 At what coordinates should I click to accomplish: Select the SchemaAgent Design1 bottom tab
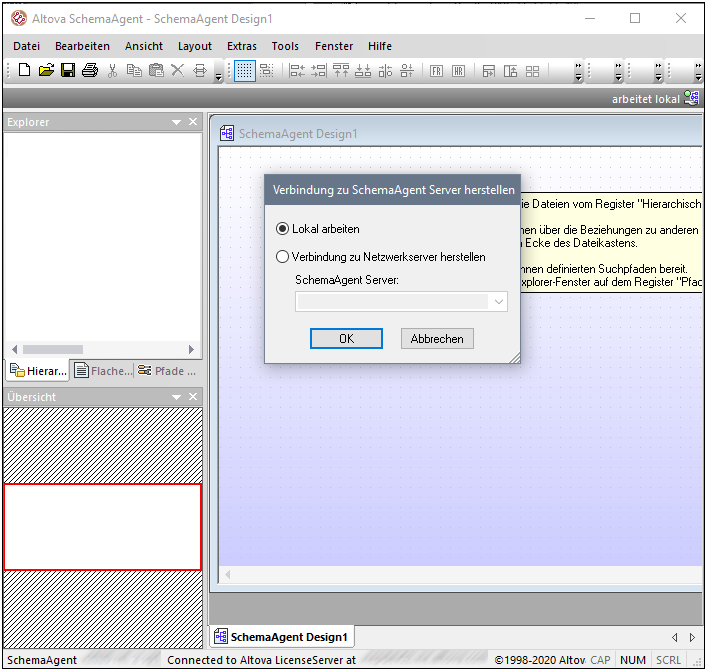(282, 637)
